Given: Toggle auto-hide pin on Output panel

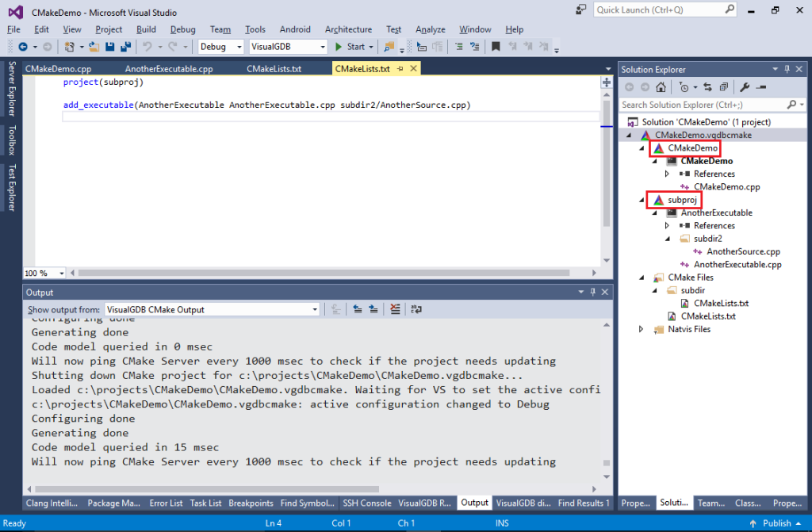Looking at the screenshot, I should [x=593, y=292].
